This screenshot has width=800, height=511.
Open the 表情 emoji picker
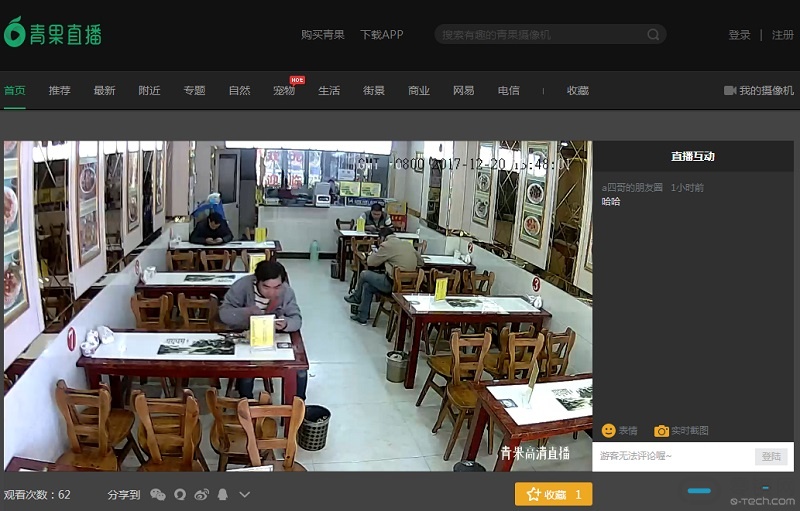point(619,431)
